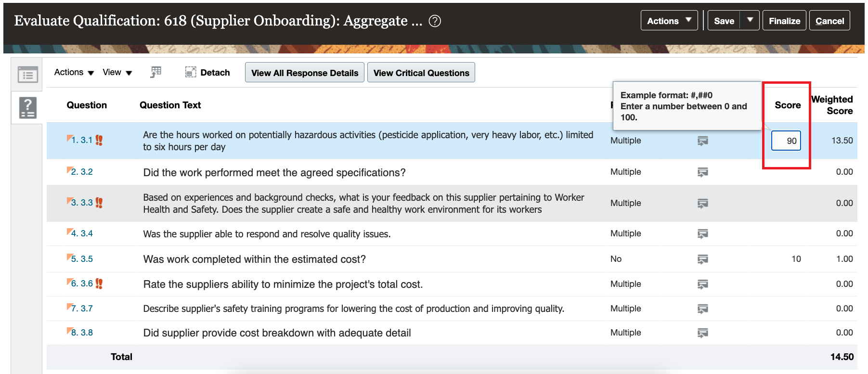The width and height of the screenshot is (868, 374).
Task: Click the freeze columns table icon in toolbar
Action: [x=155, y=72]
